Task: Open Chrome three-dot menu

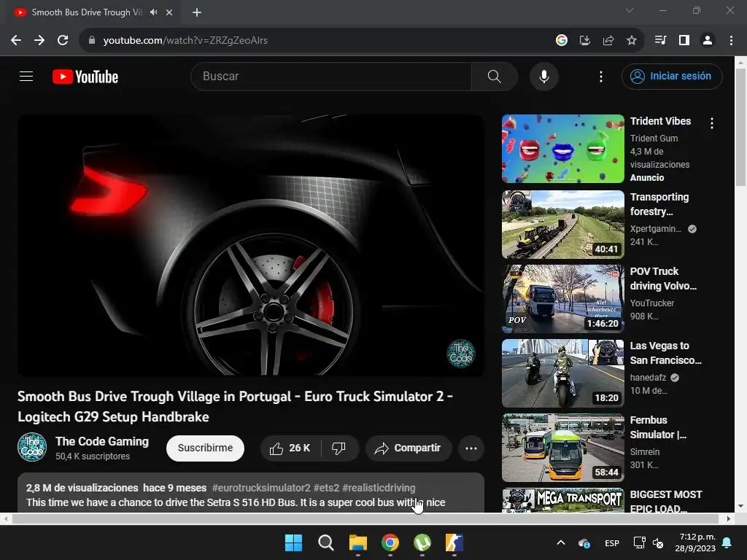Action: [731, 41]
